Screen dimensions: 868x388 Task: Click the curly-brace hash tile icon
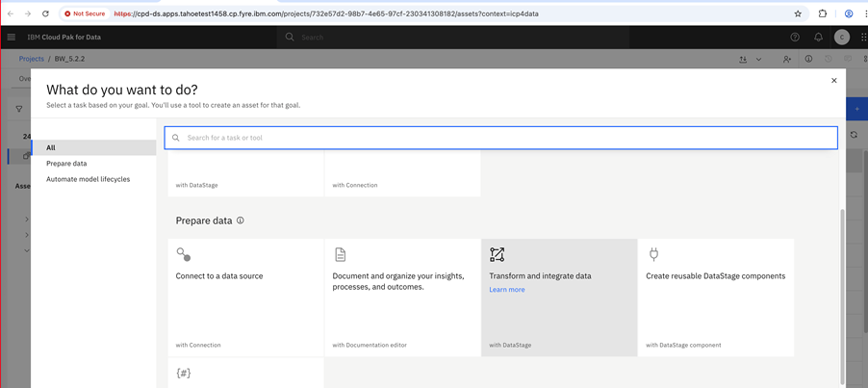[x=184, y=373]
